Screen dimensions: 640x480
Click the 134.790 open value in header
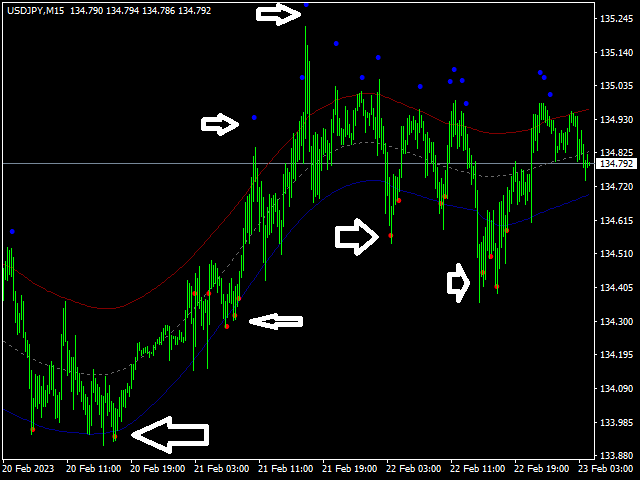[87, 11]
